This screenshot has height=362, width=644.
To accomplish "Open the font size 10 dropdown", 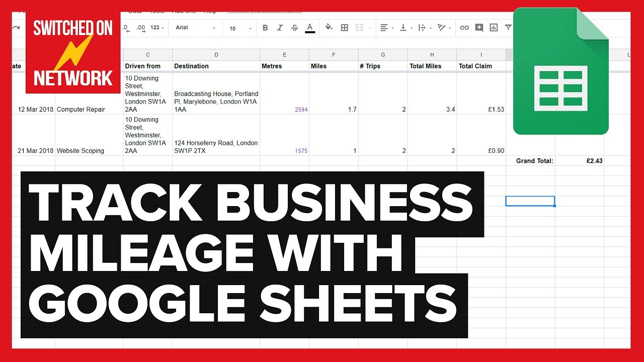I will pyautogui.click(x=240, y=28).
